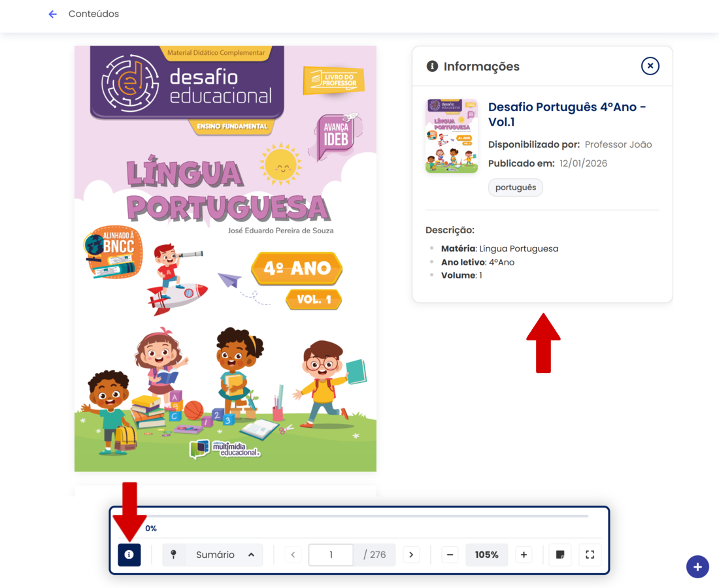The height and width of the screenshot is (588, 719).
Task: Zoom out with the minus button
Action: point(450,555)
